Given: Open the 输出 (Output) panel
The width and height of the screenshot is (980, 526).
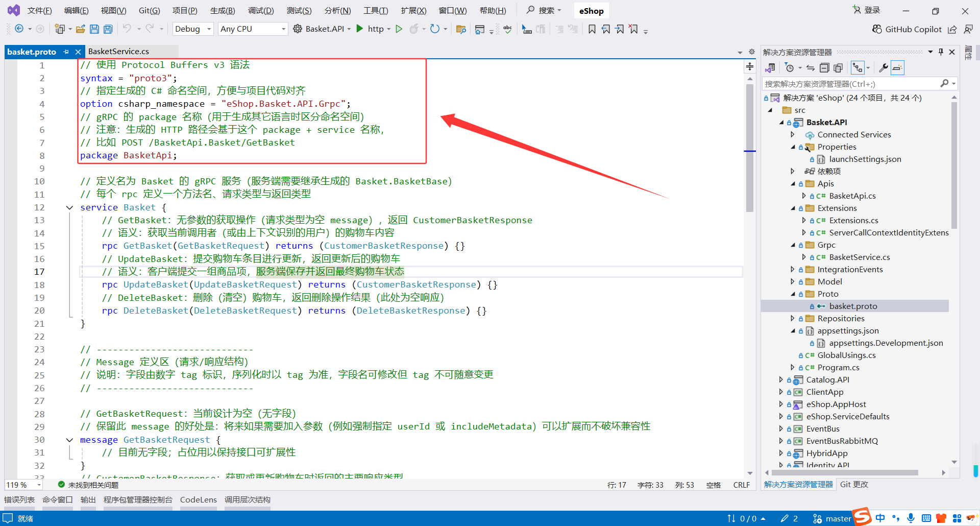Looking at the screenshot, I should [87, 499].
